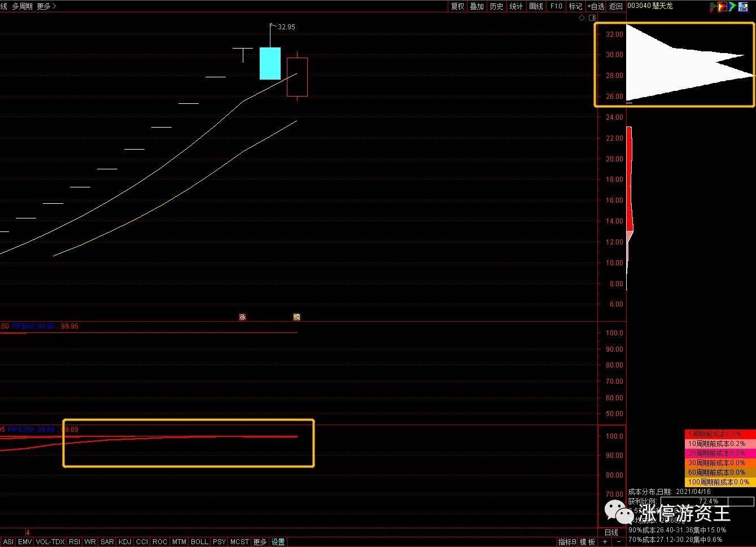Click the green arrow icon in the top-right toolbar
Image resolution: width=756 pixels, height=547 pixels.
[x=732, y=6]
